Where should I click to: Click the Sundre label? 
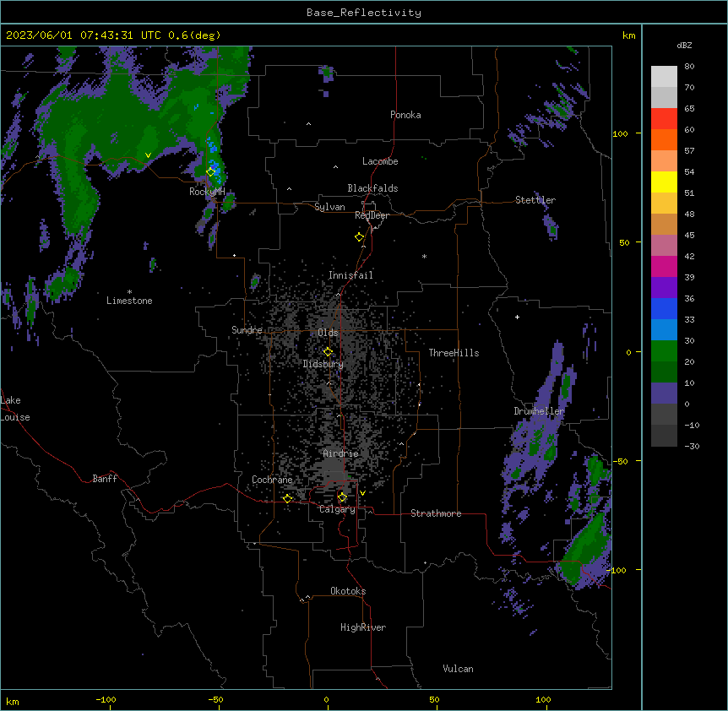[247, 330]
